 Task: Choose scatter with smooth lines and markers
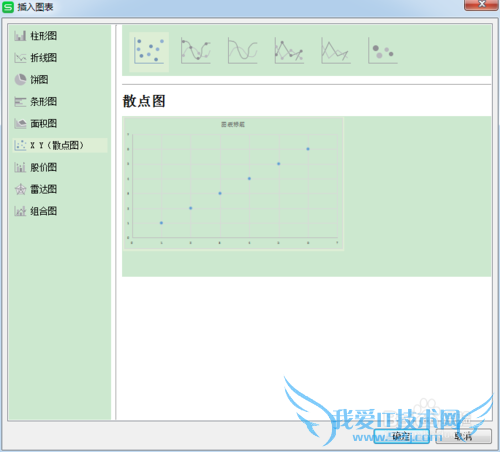coord(196,51)
